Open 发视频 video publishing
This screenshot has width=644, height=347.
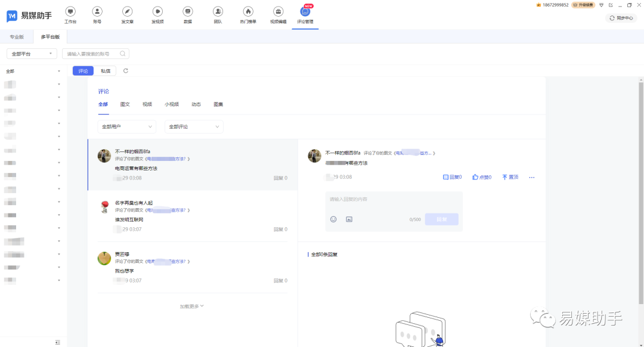click(157, 15)
